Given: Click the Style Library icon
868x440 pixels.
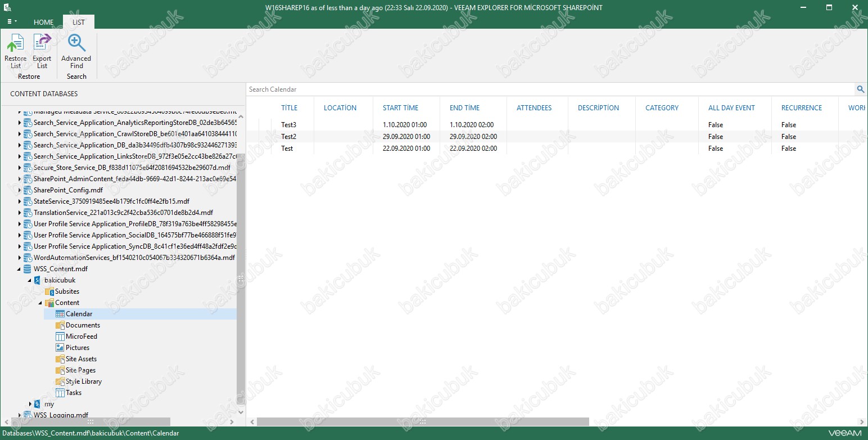Looking at the screenshot, I should [60, 381].
